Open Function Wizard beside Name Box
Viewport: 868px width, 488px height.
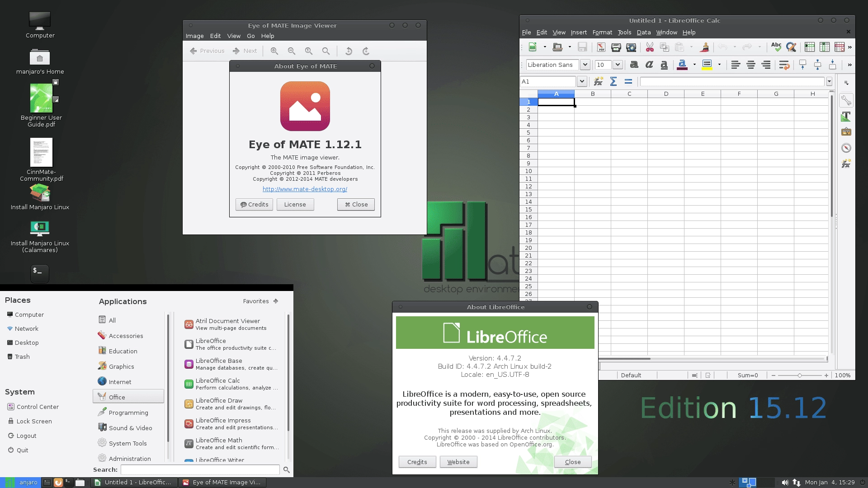tap(599, 82)
